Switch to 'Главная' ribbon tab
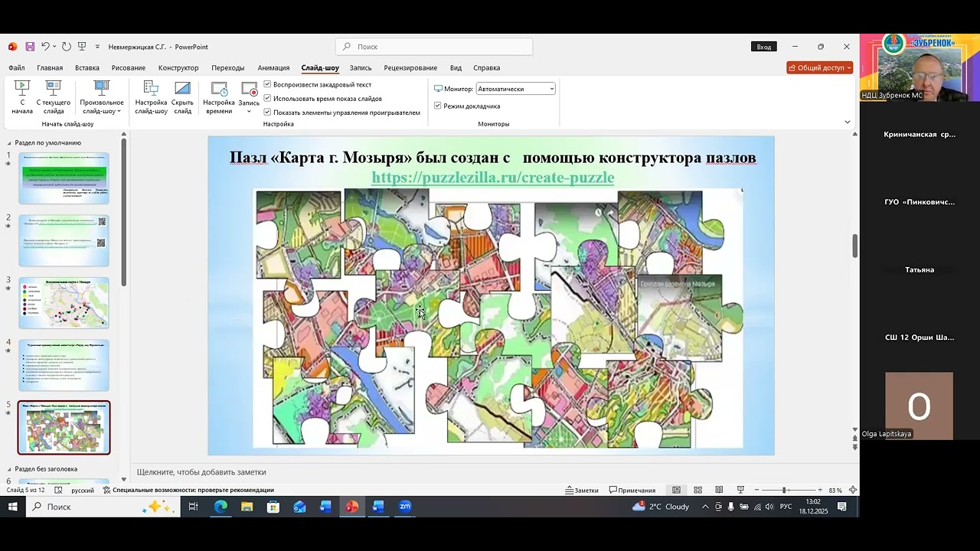Image resolution: width=980 pixels, height=551 pixels. pos(50,67)
